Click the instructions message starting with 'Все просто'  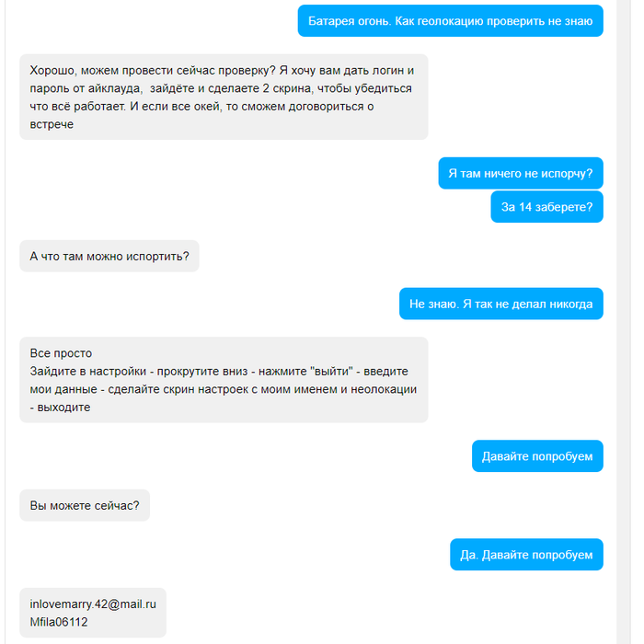pos(224,380)
